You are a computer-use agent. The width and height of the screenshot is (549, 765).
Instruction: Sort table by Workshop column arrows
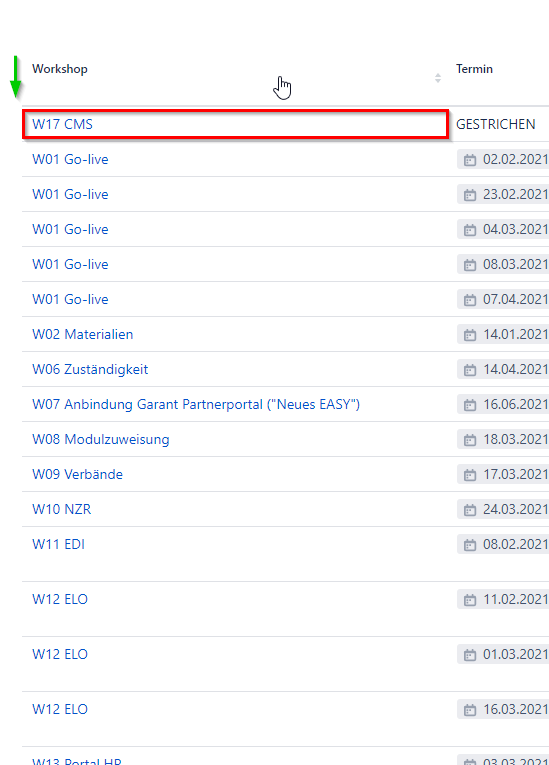(x=438, y=78)
